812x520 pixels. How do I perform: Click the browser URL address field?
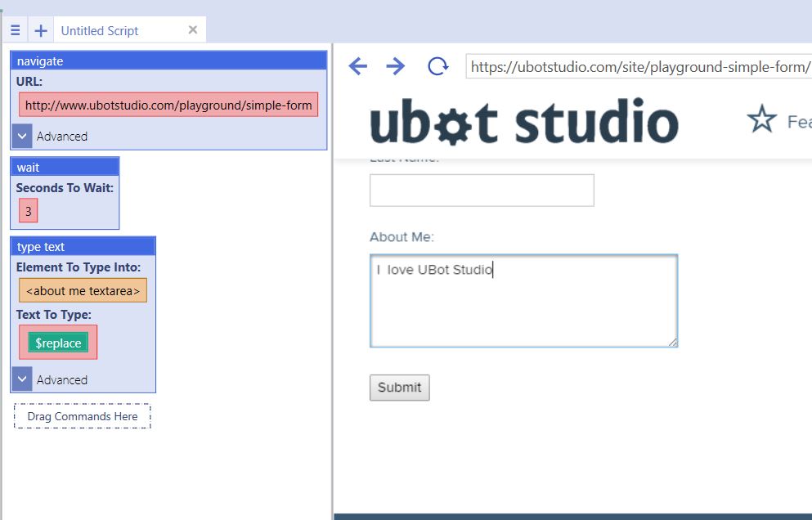[x=639, y=67]
